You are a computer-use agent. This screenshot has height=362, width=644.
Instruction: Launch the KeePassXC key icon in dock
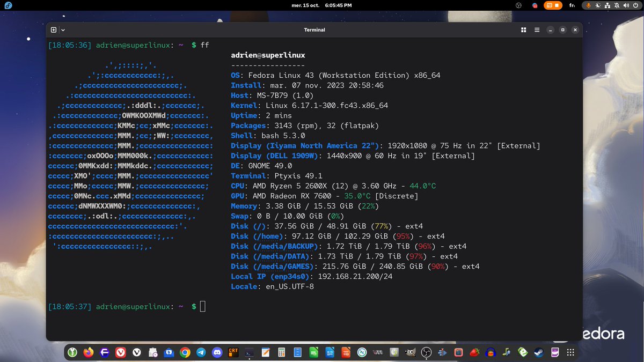pyautogui.click(x=72, y=352)
